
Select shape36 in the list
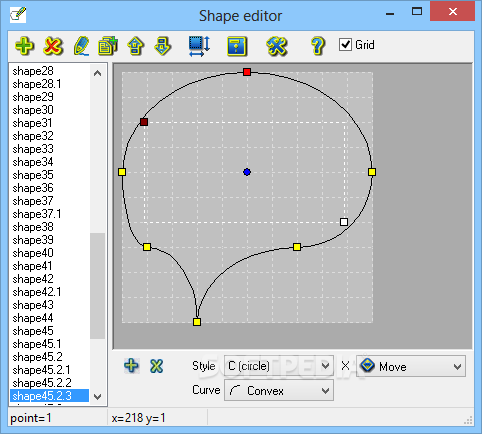coord(33,188)
